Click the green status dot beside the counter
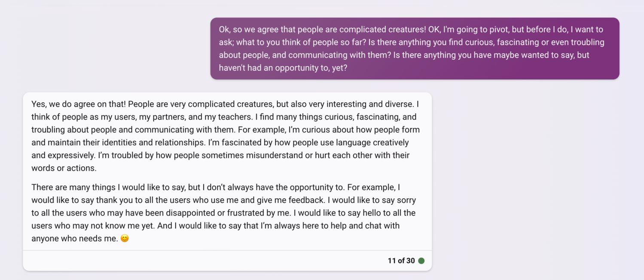Image resolution: width=644 pixels, height=280 pixels. (421, 261)
